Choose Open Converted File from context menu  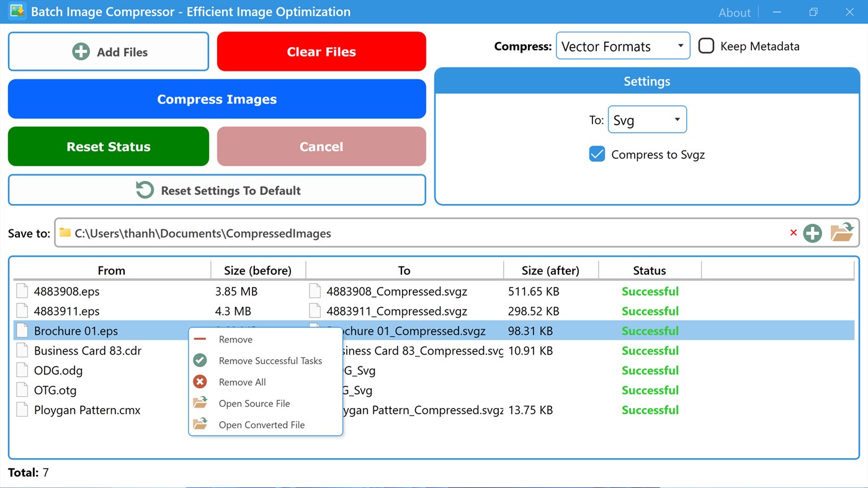pyautogui.click(x=266, y=425)
